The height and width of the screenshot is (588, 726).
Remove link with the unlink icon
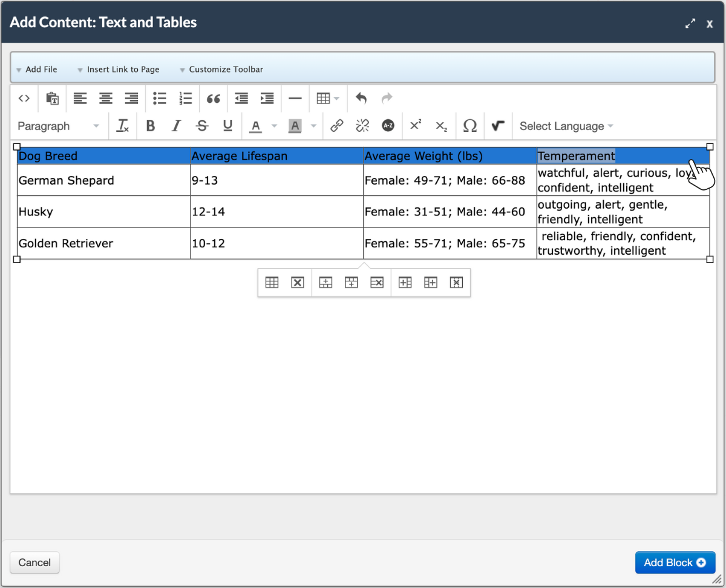coord(362,126)
